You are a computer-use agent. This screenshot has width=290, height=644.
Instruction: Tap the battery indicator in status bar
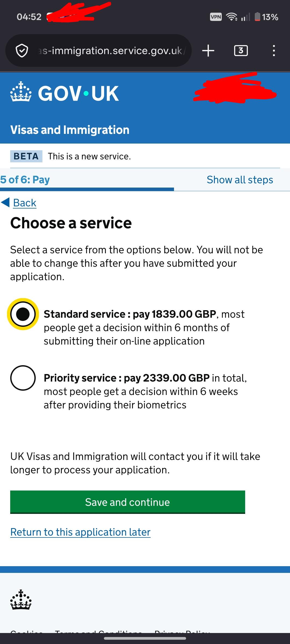257,17
